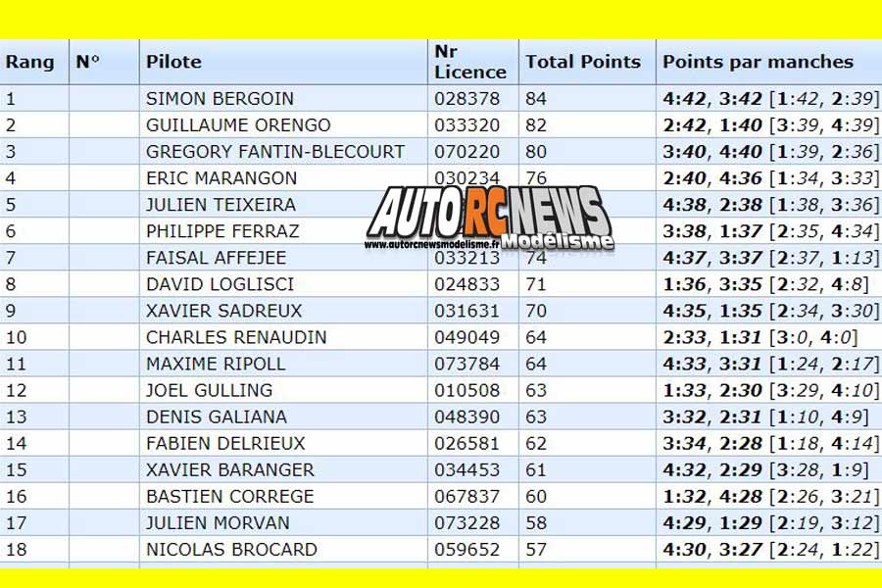Click the N° column header

pos(88,62)
